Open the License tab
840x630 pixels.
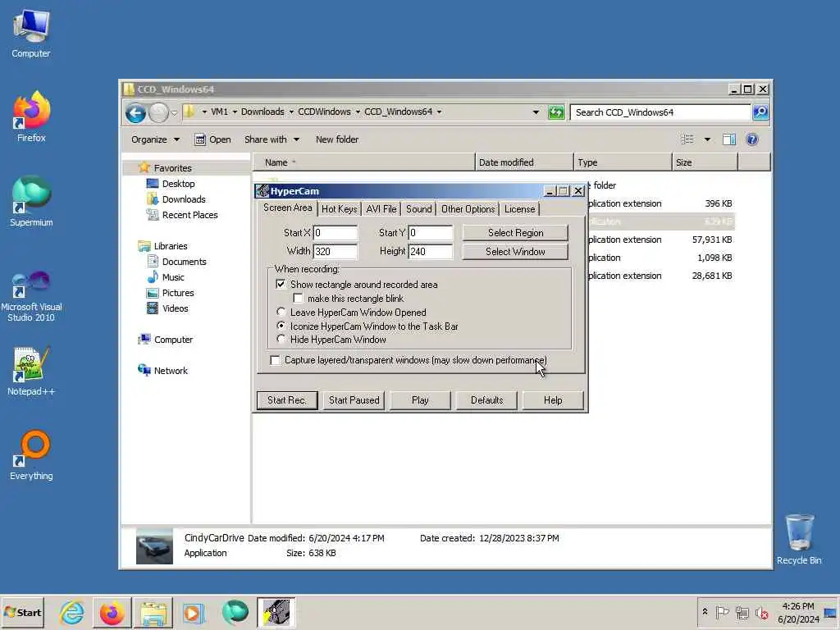coord(519,209)
